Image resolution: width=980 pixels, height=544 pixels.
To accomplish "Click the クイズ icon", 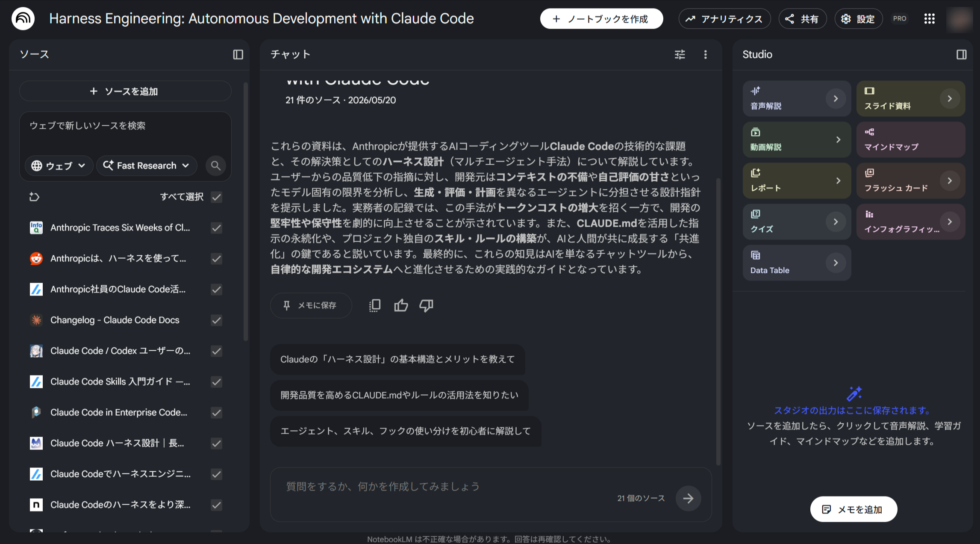I will tap(755, 214).
